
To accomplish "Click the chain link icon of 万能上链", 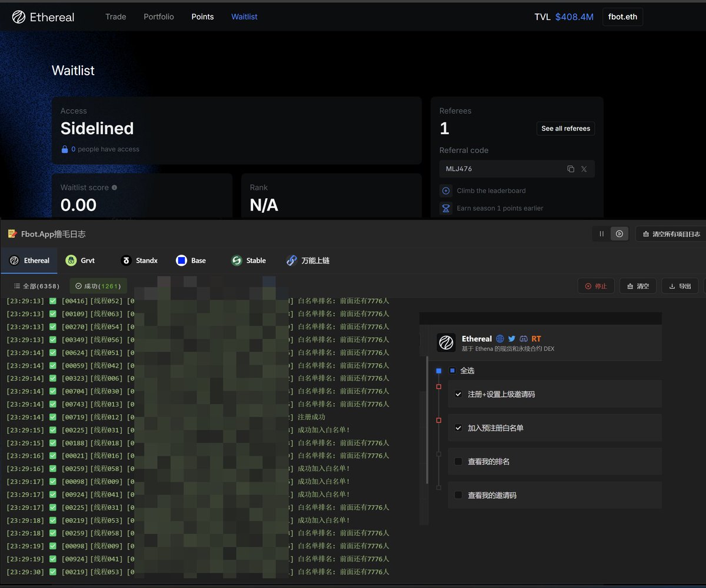I will (292, 260).
